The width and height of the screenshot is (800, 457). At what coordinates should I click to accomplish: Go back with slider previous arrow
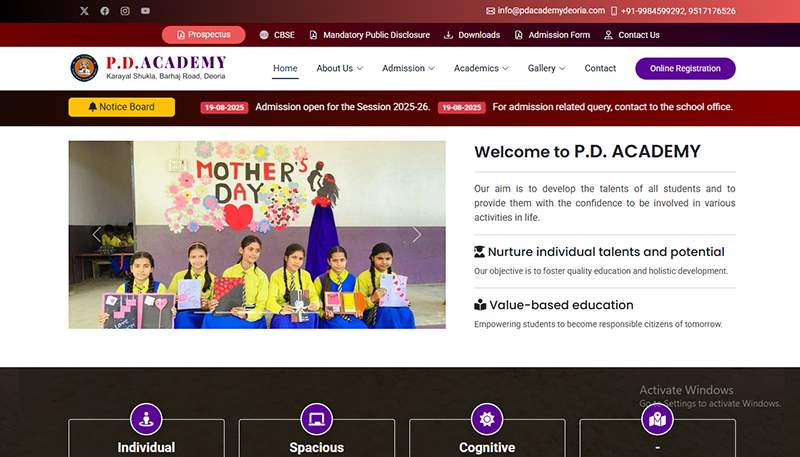97,235
